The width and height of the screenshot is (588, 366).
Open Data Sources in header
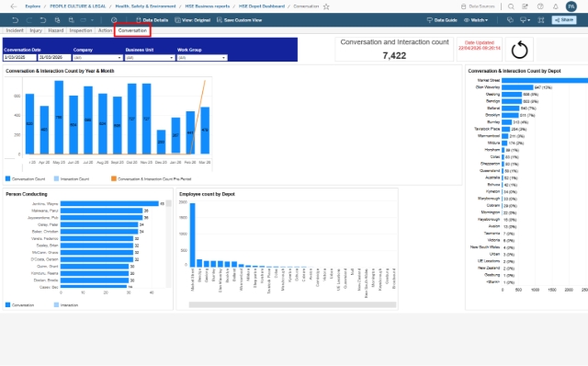(x=478, y=6)
